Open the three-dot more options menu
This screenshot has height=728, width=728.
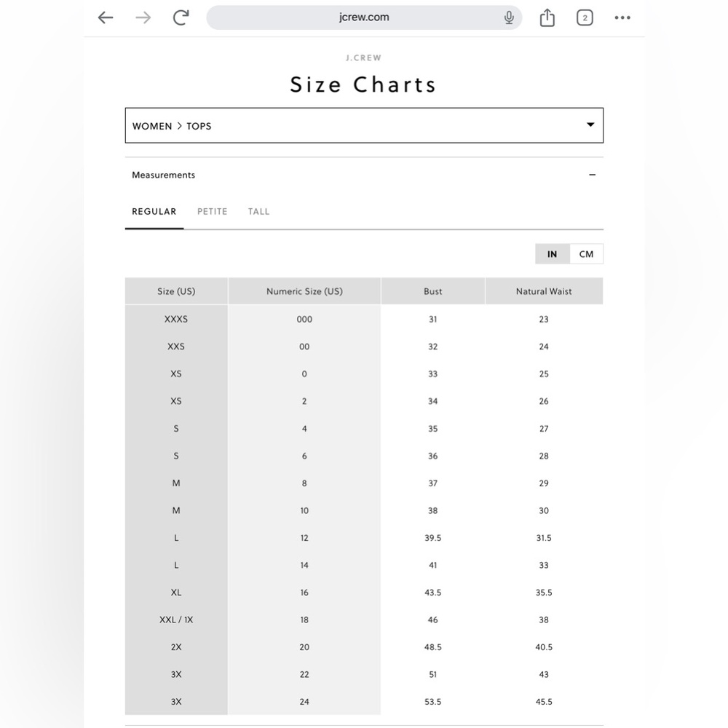pyautogui.click(x=622, y=17)
